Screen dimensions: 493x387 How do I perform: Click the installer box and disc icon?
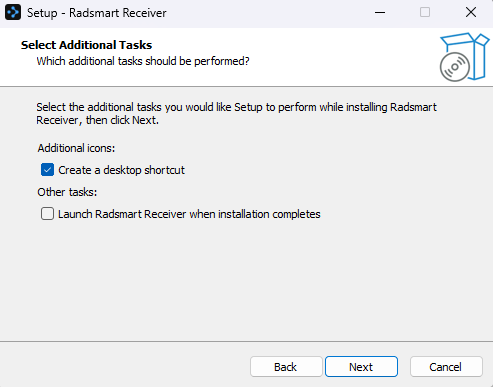coord(464,57)
